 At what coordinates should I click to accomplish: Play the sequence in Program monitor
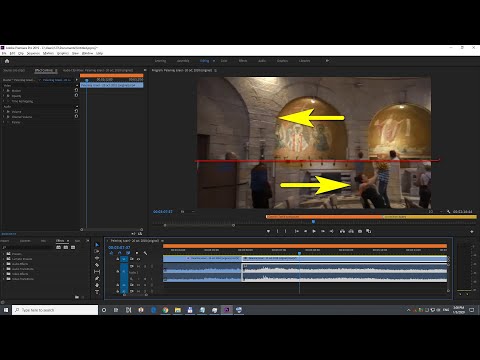pyautogui.click(x=314, y=231)
